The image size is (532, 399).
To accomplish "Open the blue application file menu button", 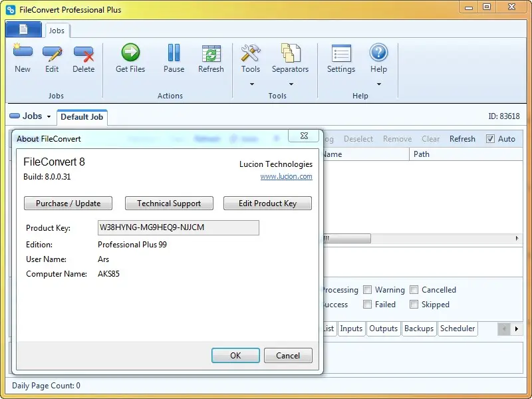I will coord(23,29).
